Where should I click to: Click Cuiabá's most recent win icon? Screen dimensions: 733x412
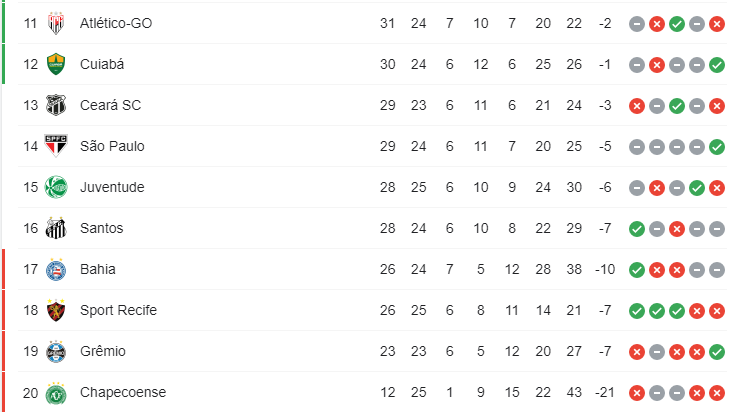coord(717,65)
